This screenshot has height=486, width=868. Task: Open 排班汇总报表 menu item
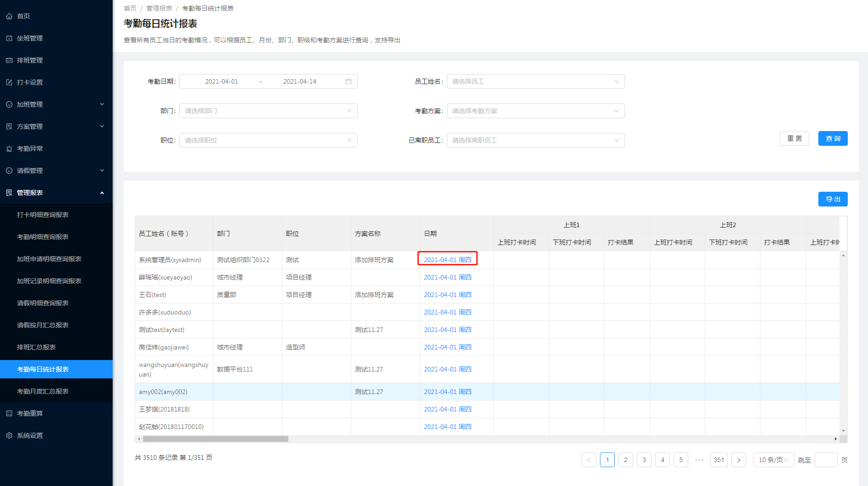coord(56,347)
